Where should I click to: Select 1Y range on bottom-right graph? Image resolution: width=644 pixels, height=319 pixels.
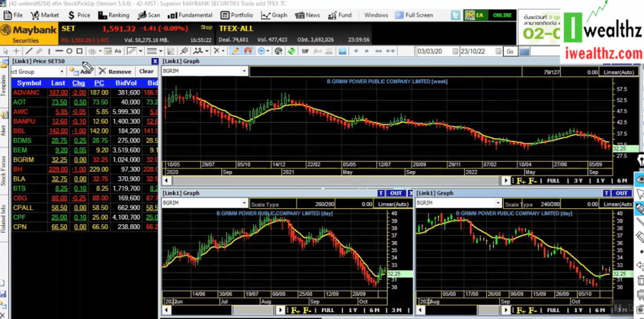[x=578, y=310]
